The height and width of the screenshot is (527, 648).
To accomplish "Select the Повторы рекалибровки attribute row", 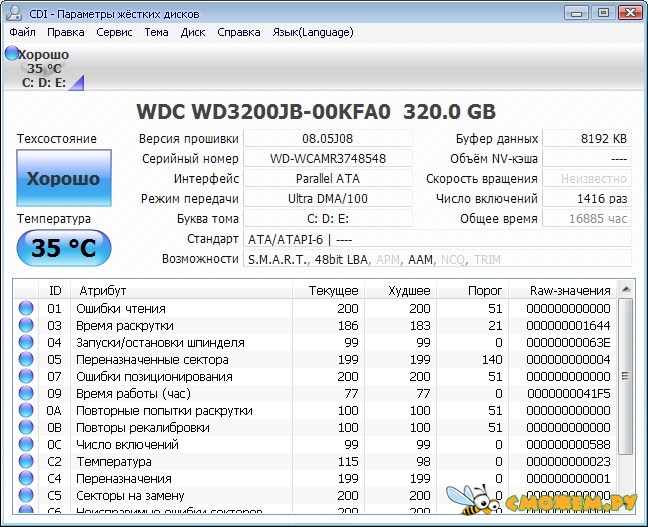I will coord(316,427).
